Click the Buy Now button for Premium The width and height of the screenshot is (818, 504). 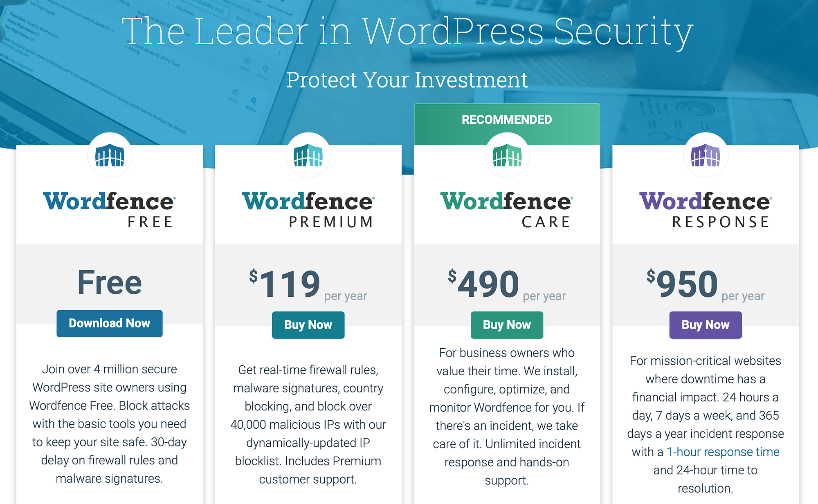(x=306, y=320)
